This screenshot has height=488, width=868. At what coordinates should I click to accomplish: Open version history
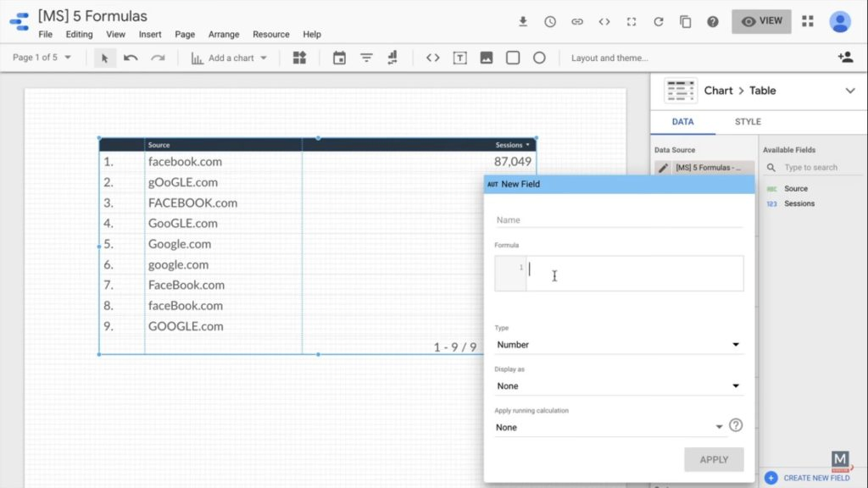click(550, 22)
